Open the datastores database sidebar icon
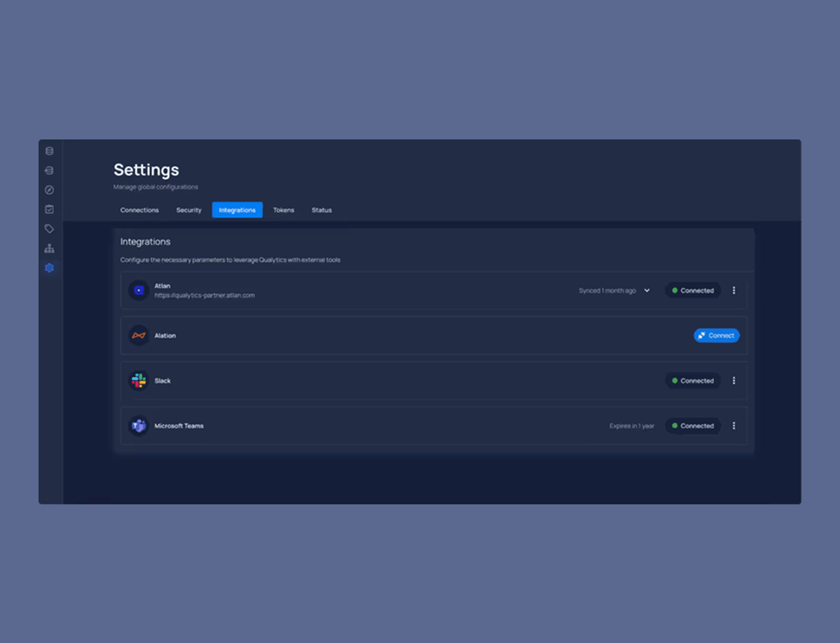 [x=49, y=151]
